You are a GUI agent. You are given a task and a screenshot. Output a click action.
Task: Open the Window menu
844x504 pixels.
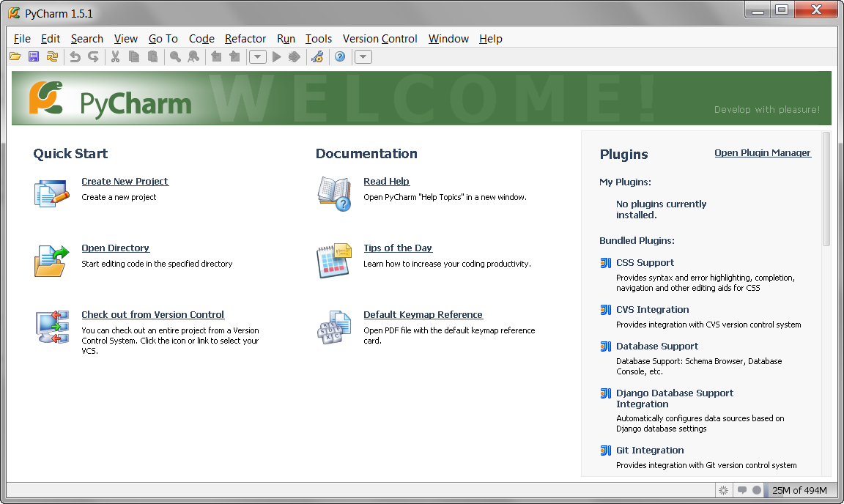[x=448, y=39]
